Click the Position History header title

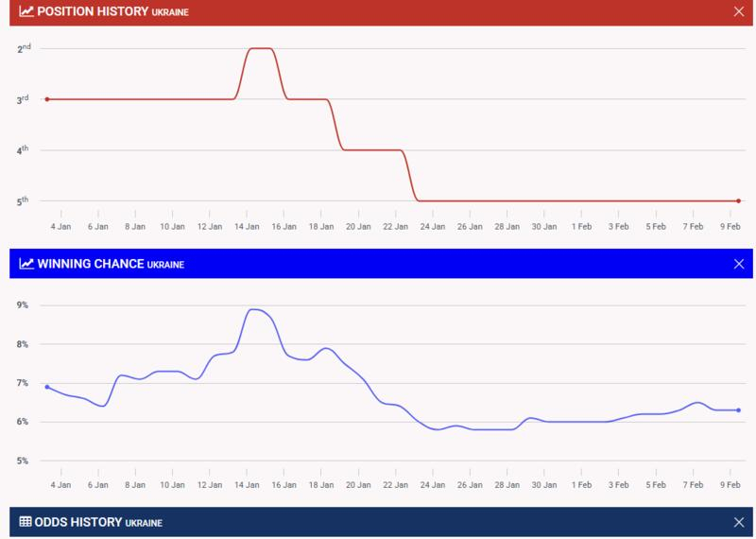point(93,11)
